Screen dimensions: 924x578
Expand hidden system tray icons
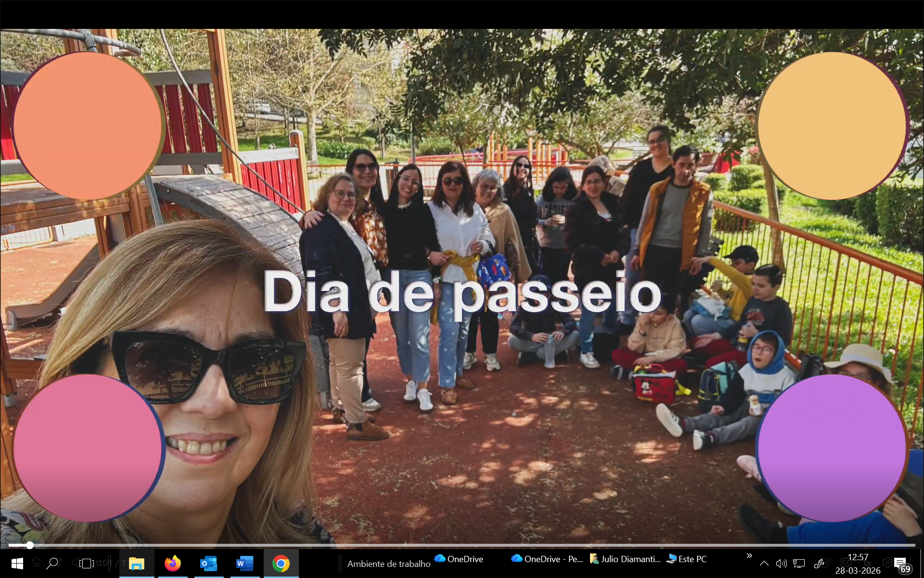764,563
